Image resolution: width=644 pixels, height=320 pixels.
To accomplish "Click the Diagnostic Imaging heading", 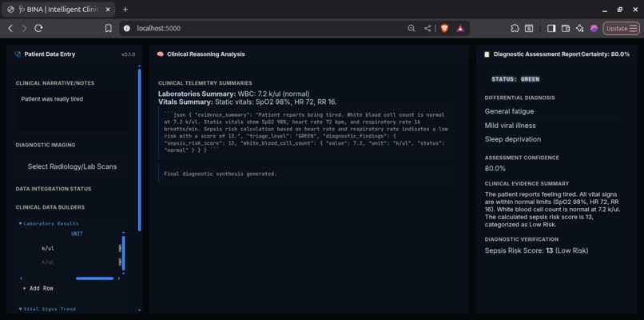I will coord(46,145).
